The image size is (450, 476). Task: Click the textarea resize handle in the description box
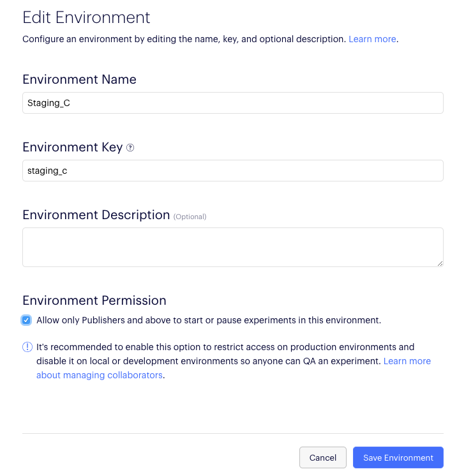tap(440, 263)
